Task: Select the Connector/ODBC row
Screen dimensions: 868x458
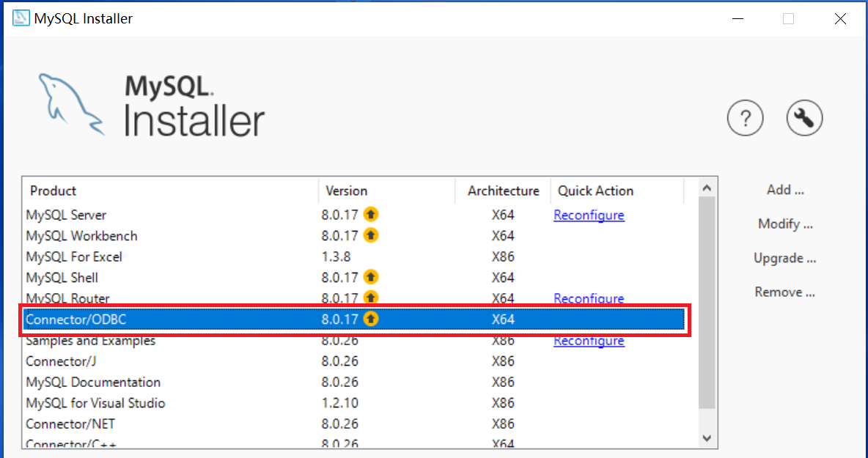Action: coord(354,320)
